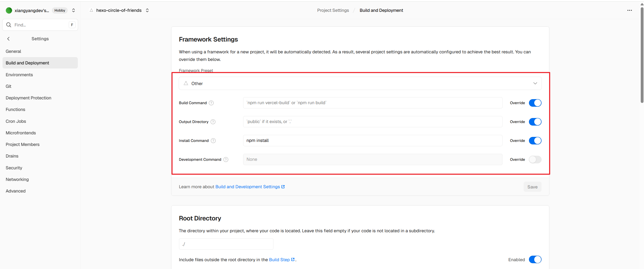Open the Git settings section
Screen dimensions: 644x269
pyautogui.click(x=40, y=86)
